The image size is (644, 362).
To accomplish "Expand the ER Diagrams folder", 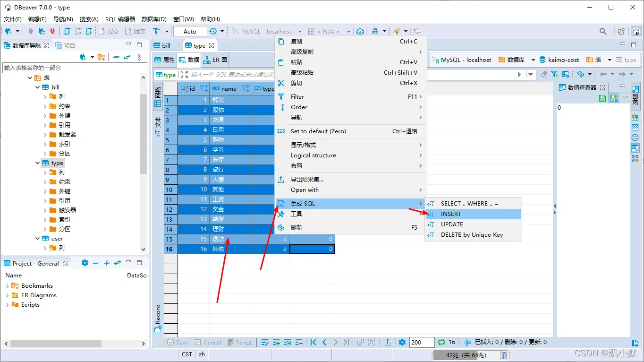I will coord(7,295).
